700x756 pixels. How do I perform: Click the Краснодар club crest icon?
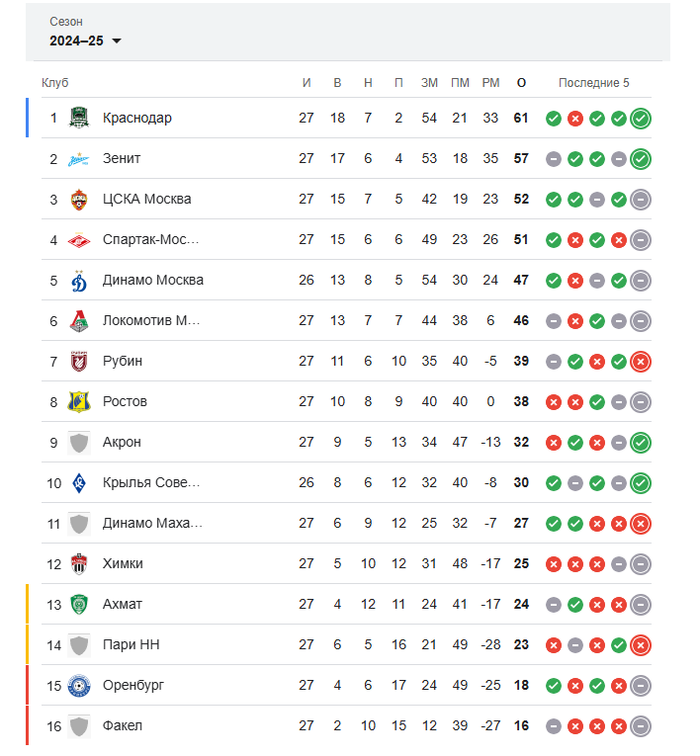[79, 118]
